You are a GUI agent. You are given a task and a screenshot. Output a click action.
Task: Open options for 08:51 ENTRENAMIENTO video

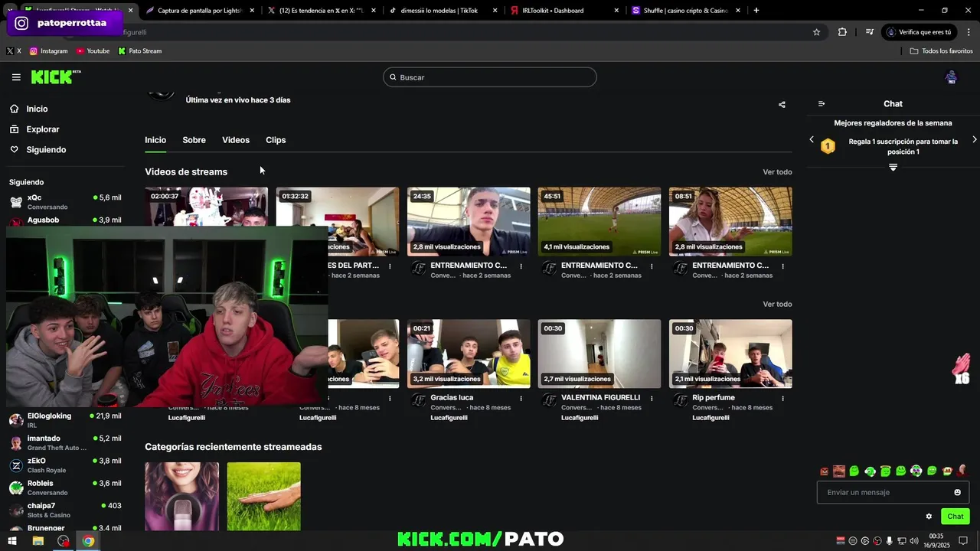(x=782, y=266)
